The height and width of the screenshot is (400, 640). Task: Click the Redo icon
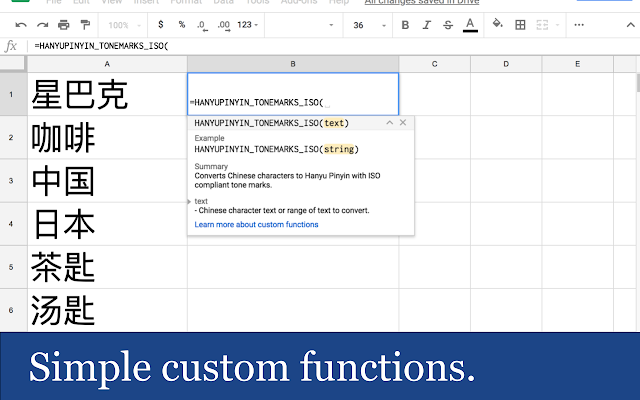(x=42, y=25)
